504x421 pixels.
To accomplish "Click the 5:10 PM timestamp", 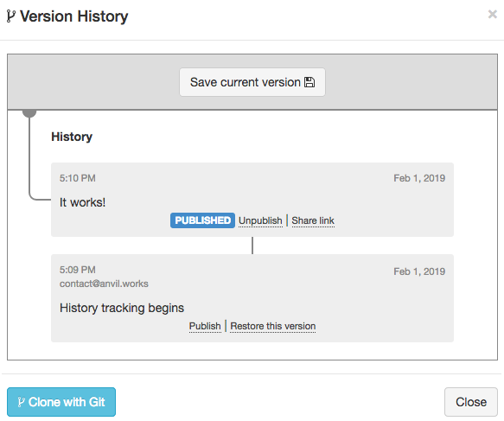I will [78, 178].
